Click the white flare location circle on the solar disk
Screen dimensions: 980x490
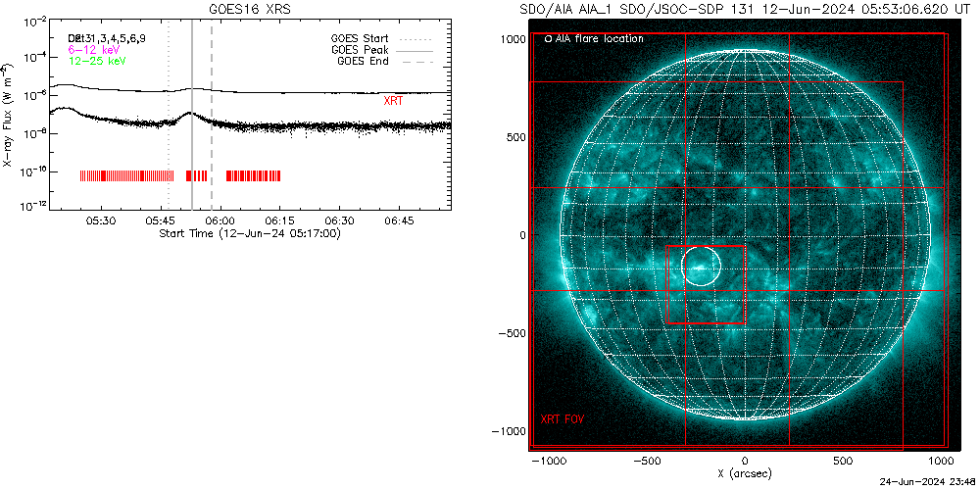click(x=701, y=266)
